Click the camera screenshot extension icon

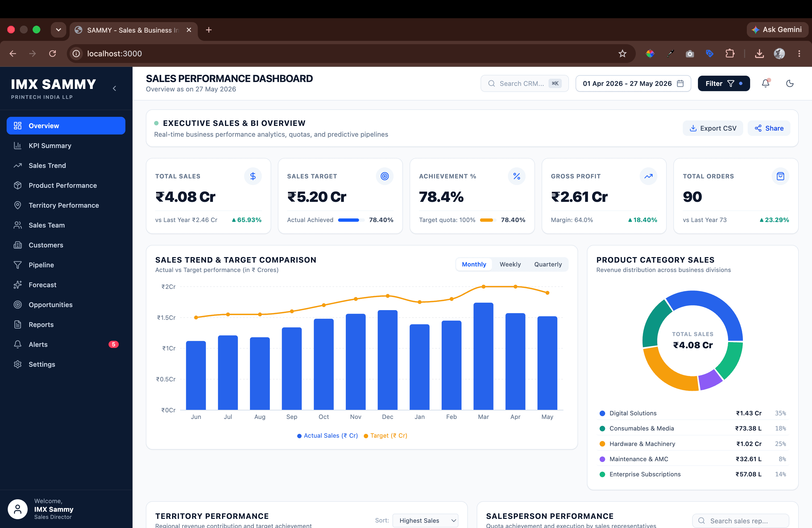(x=690, y=54)
